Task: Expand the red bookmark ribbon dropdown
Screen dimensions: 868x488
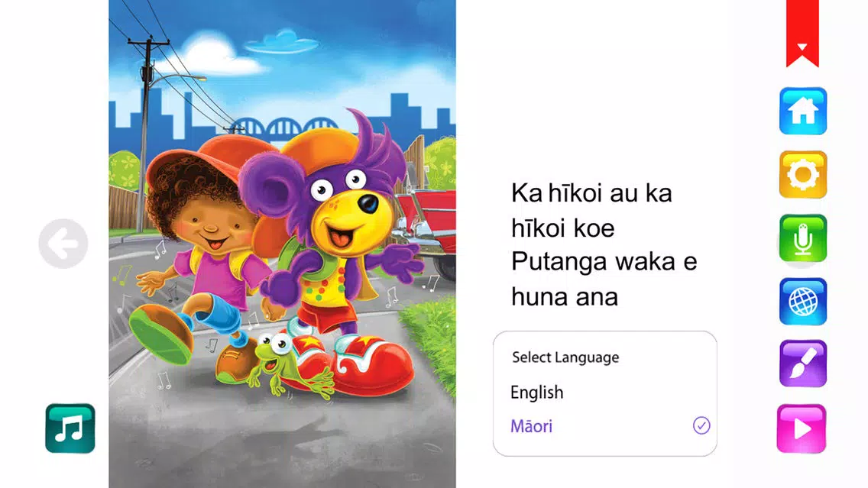Action: pyautogui.click(x=802, y=33)
